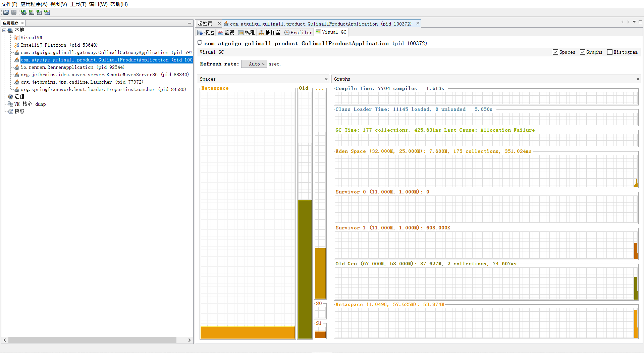Maximize the editor window button
This screenshot has height=353, width=644.
coord(640,22)
